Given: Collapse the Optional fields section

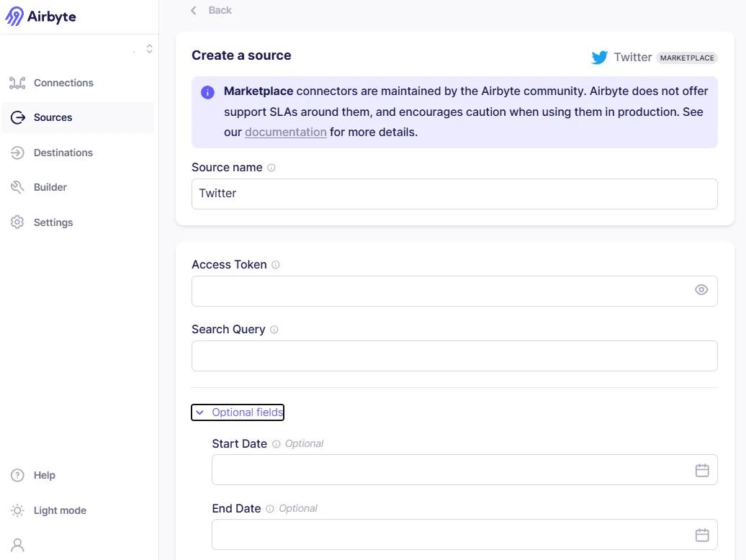Looking at the screenshot, I should [x=238, y=412].
